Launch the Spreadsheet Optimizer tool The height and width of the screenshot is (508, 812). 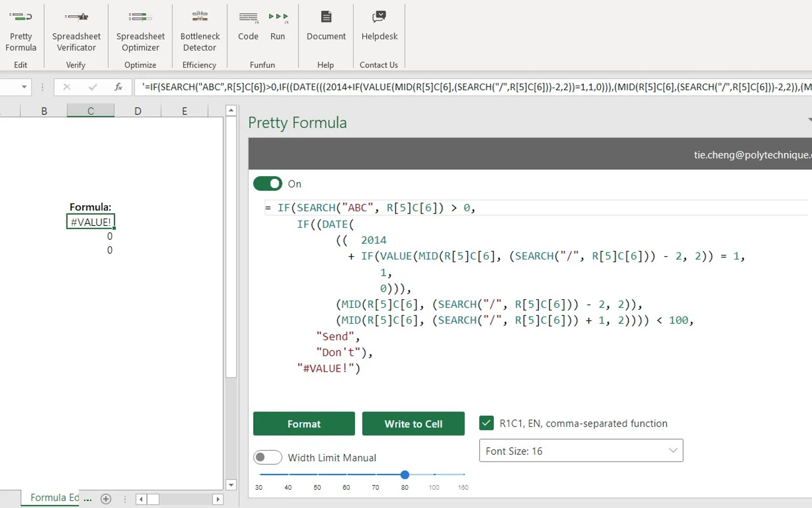pyautogui.click(x=140, y=31)
